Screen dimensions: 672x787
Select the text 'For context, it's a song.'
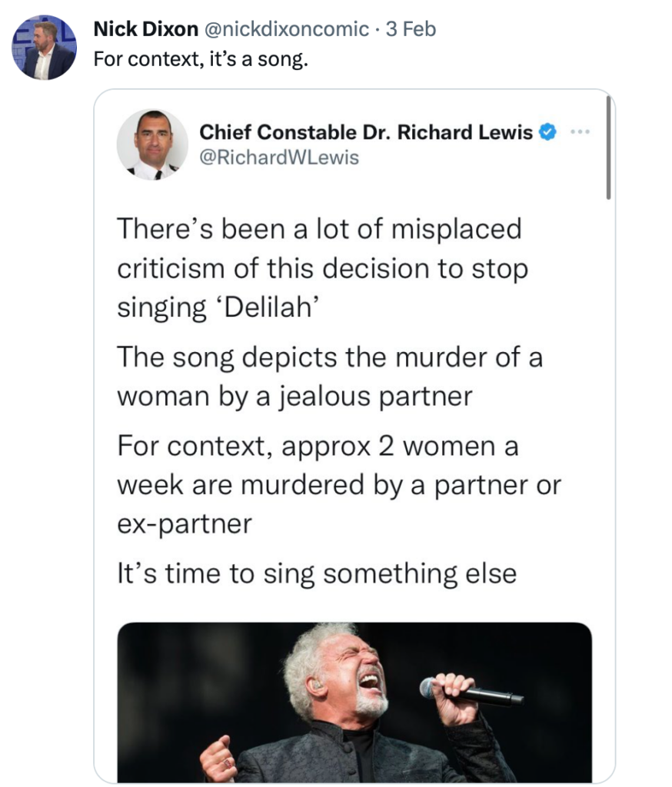(x=200, y=58)
